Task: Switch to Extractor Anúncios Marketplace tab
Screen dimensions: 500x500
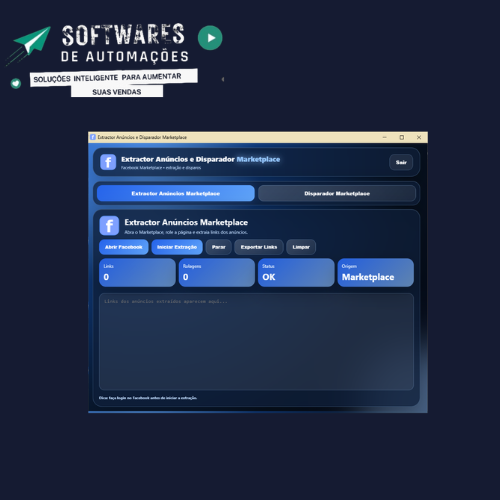Action: click(176, 193)
